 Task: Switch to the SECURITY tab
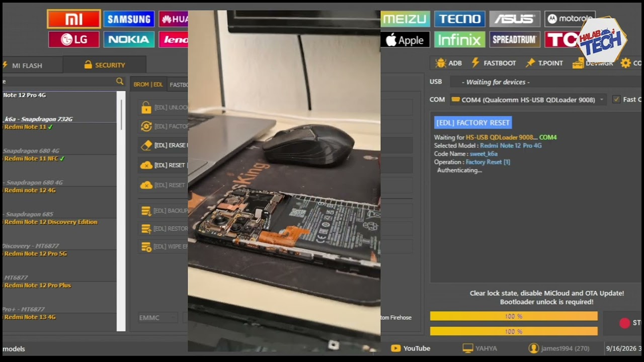(x=105, y=65)
